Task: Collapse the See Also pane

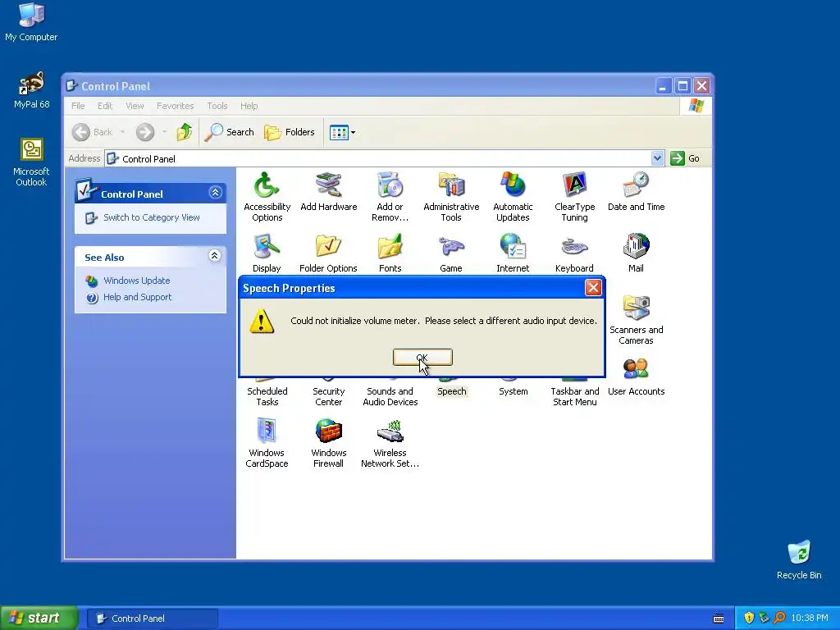Action: pyautogui.click(x=214, y=256)
